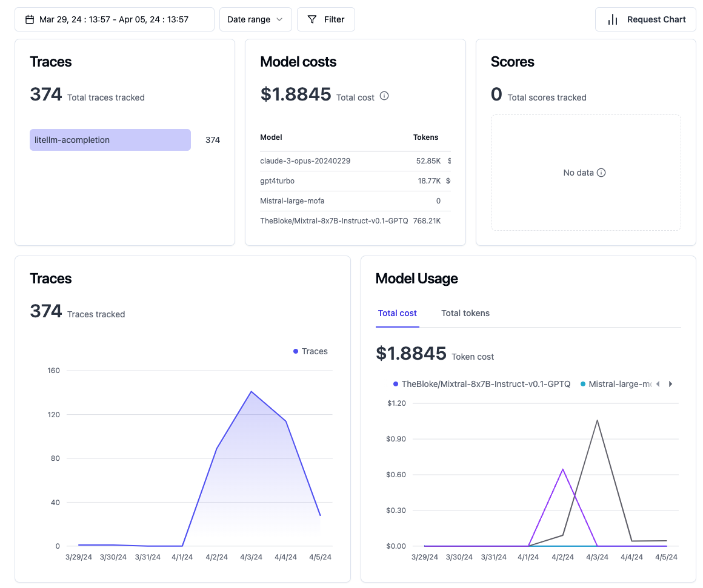The image size is (703, 588).
Task: Click the claude-3-opus-20240229 model row
Action: 305,161
